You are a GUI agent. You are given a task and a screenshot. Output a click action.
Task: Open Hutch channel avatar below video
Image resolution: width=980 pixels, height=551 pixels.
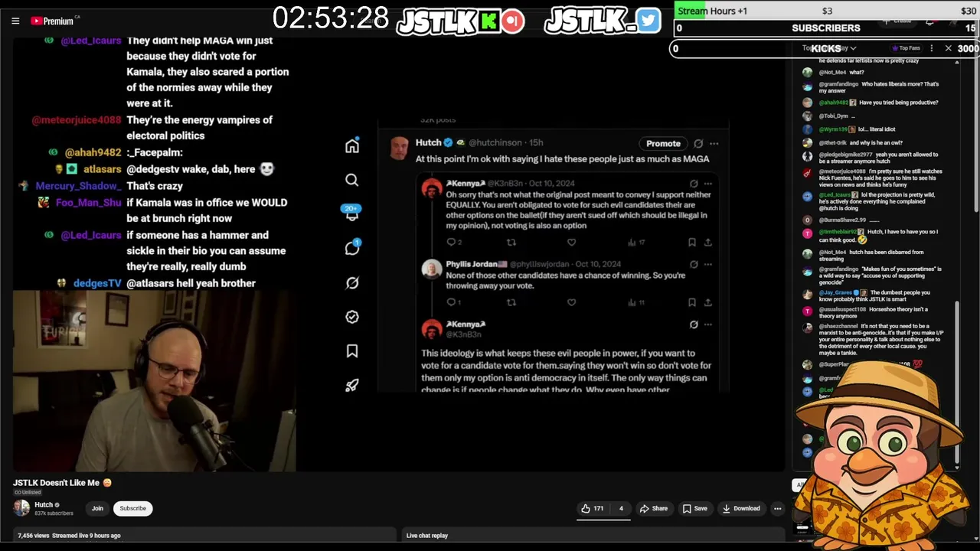21,507
